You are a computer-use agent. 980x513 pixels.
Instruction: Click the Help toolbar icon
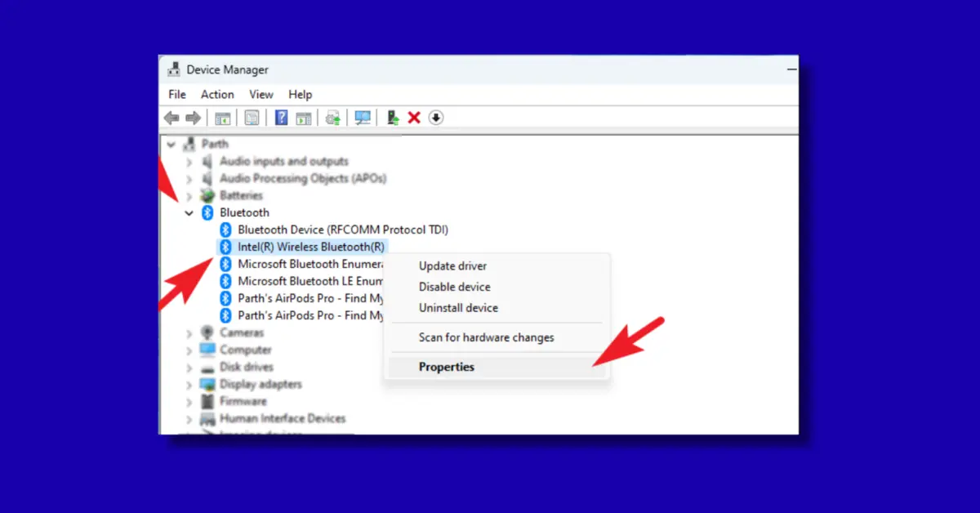tap(281, 117)
